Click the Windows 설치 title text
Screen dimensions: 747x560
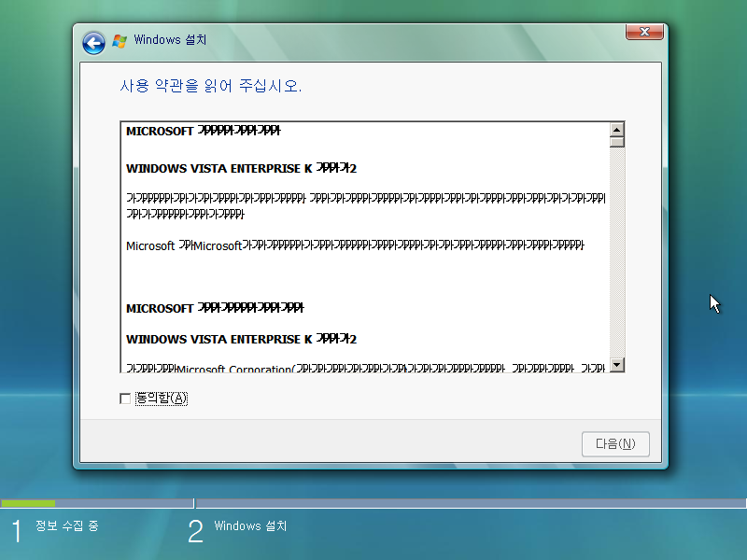pyautogui.click(x=170, y=39)
